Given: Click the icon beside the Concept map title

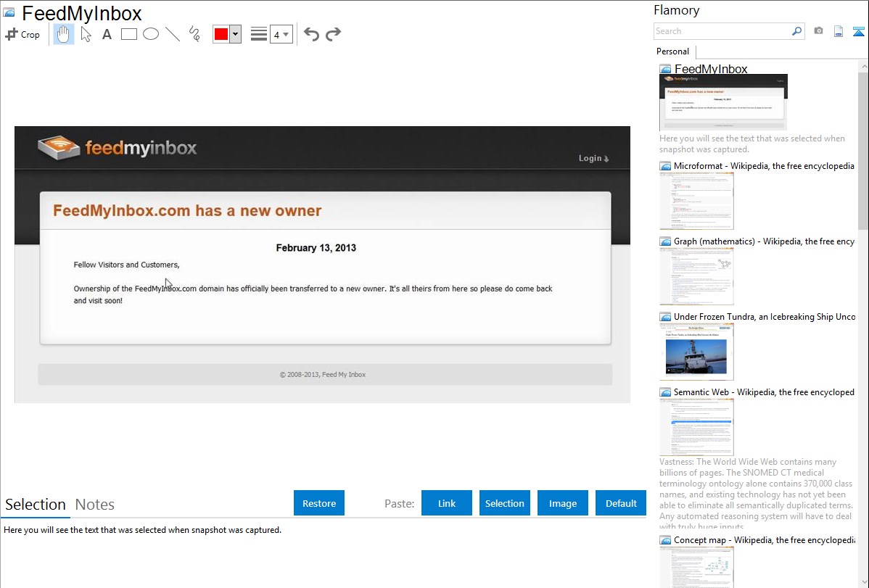Looking at the screenshot, I should [665, 540].
